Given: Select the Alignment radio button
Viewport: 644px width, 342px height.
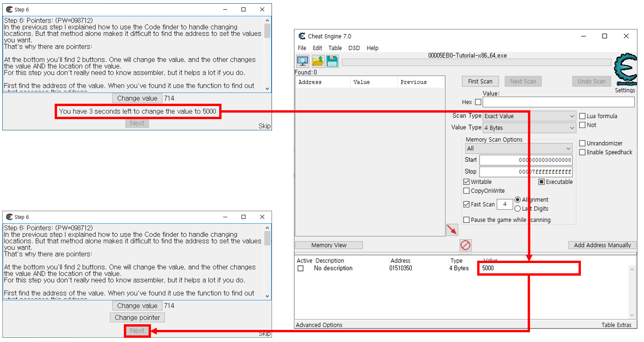Looking at the screenshot, I should tap(517, 199).
